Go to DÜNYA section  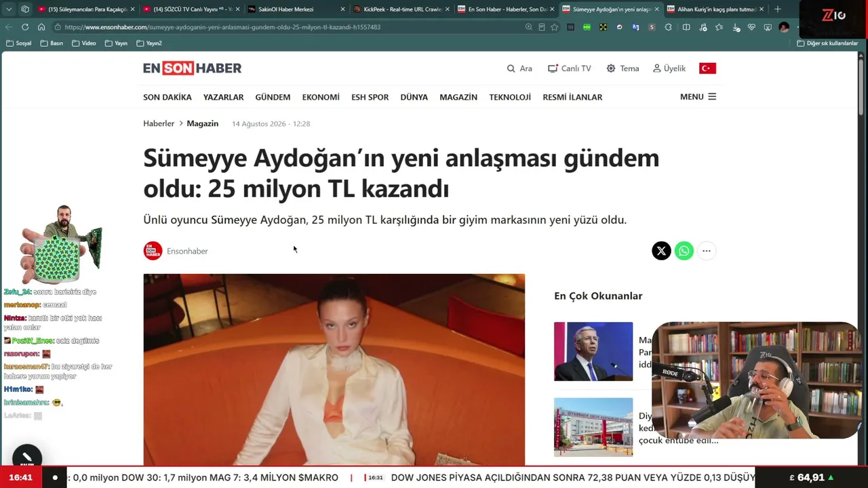coord(414,97)
